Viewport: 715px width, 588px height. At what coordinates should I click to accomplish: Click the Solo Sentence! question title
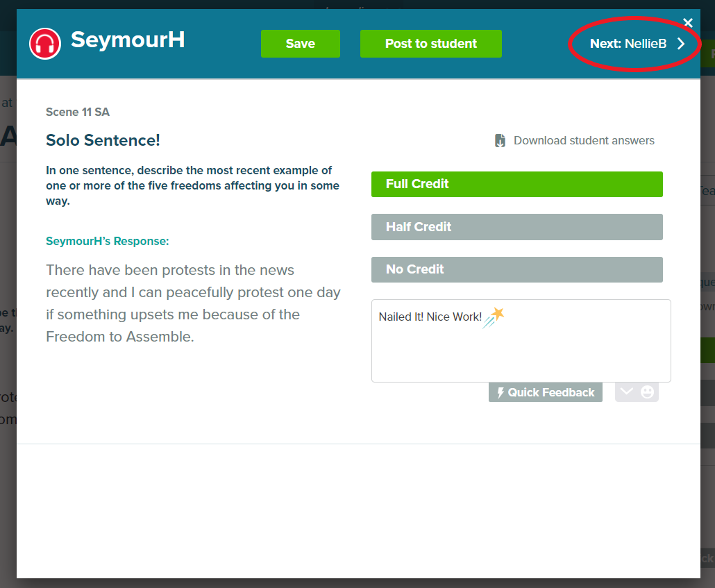click(x=103, y=140)
